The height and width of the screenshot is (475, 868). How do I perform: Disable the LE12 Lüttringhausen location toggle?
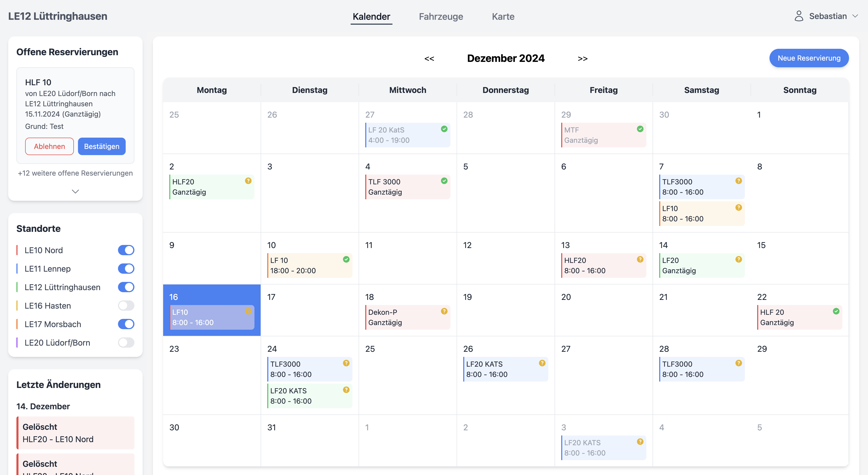point(126,287)
